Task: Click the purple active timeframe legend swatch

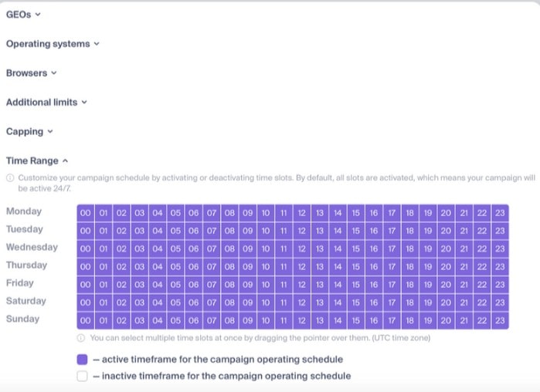Action: pos(83,360)
